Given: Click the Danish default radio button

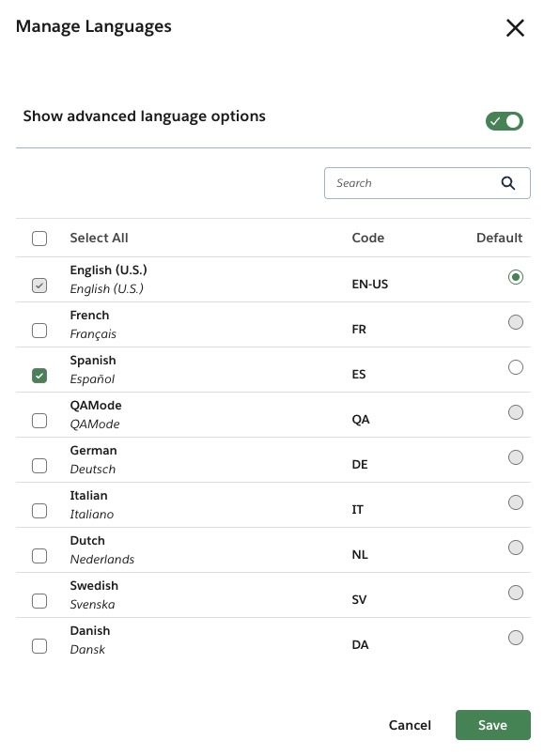Looking at the screenshot, I should 516,638.
